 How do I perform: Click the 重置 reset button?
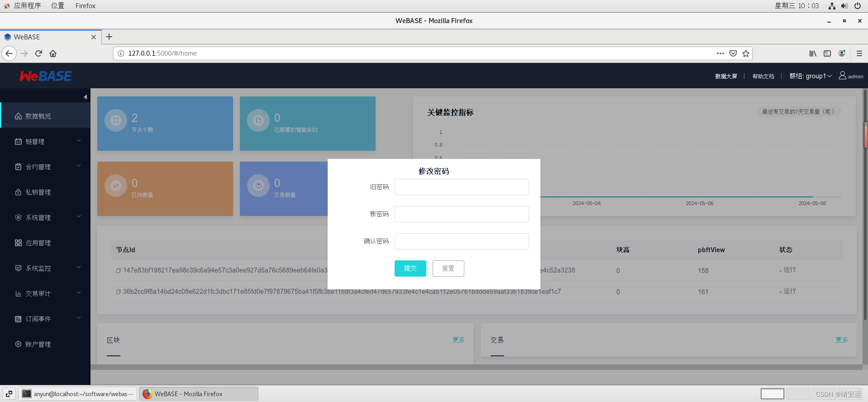pyautogui.click(x=448, y=268)
